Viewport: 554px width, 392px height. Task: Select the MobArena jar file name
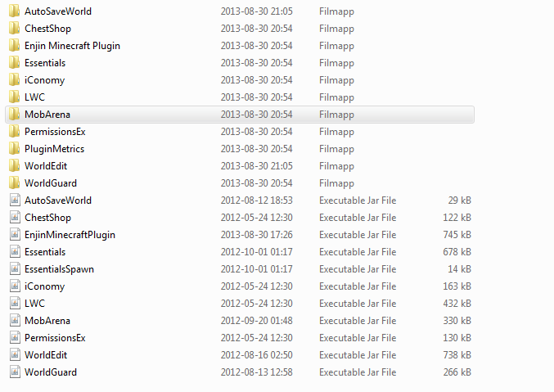tap(47, 321)
